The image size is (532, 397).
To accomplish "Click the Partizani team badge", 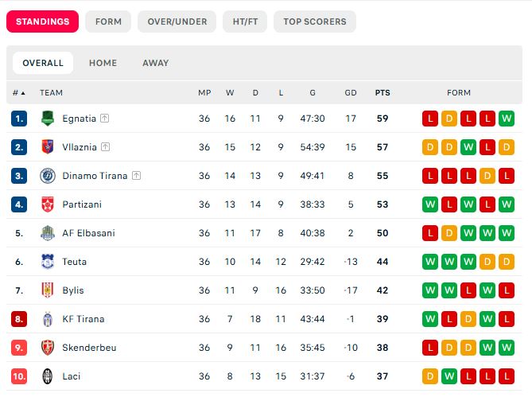I will click(48, 204).
